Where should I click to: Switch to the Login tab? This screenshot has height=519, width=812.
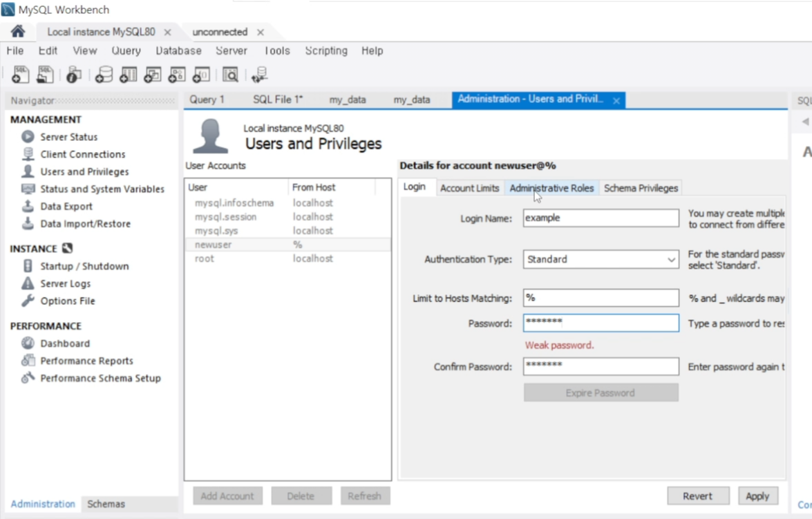tap(414, 187)
